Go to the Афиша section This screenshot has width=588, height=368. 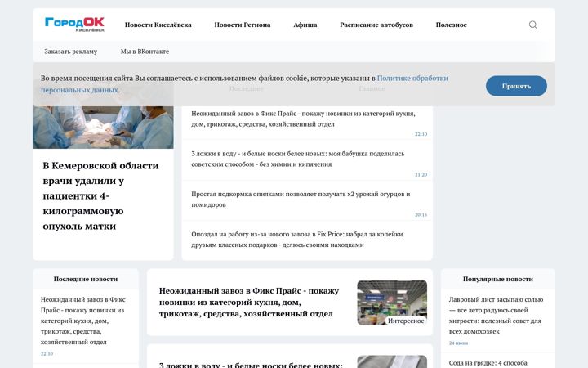point(305,25)
